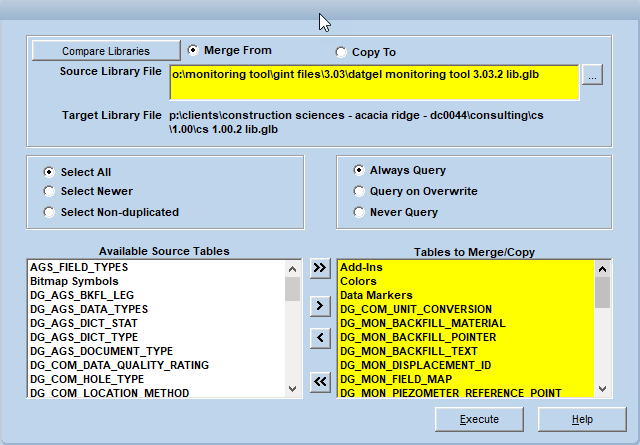Enable the Query on Overwrite option
This screenshot has height=445, width=640.
pos(359,191)
